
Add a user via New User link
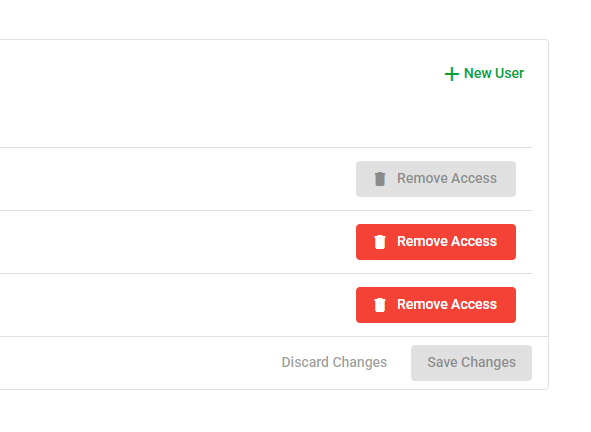[484, 74]
